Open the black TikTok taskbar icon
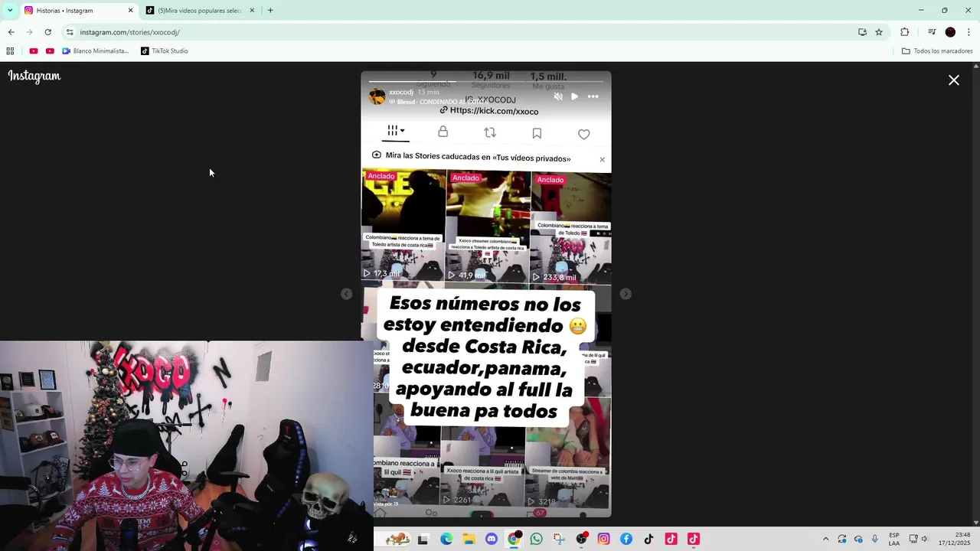 point(648,539)
